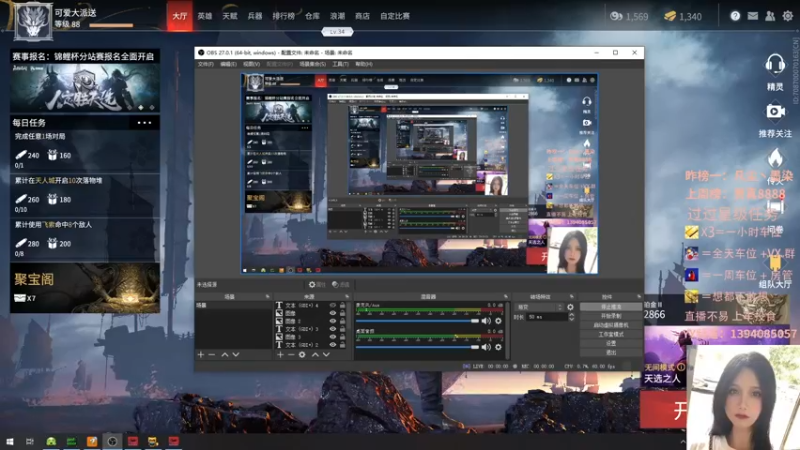Open the 工具(T) menu in OBS
The image size is (800, 450).
pos(340,64)
